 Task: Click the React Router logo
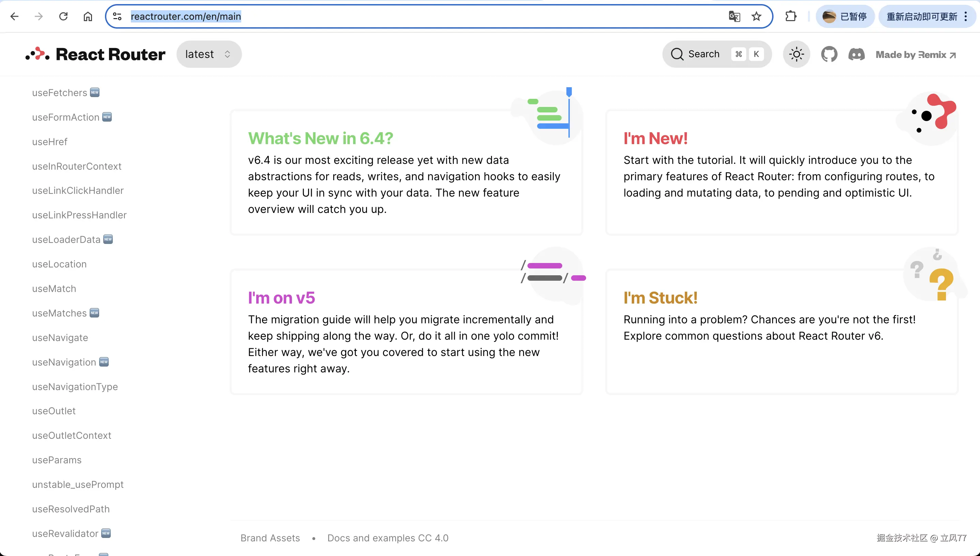click(95, 54)
